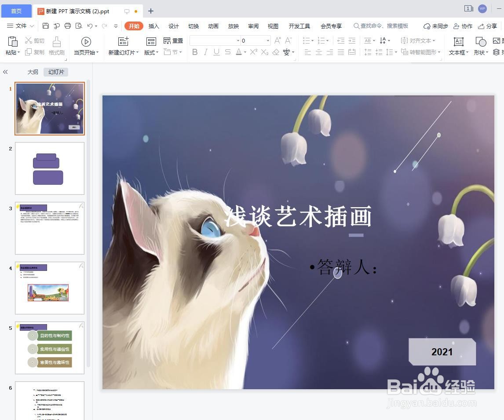Toggle Bold formatting

click(x=195, y=52)
